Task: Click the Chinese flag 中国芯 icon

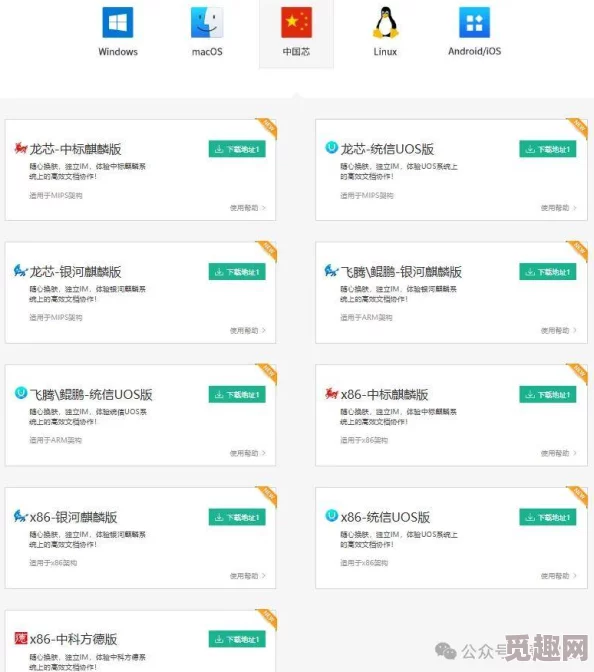Action: tap(296, 22)
